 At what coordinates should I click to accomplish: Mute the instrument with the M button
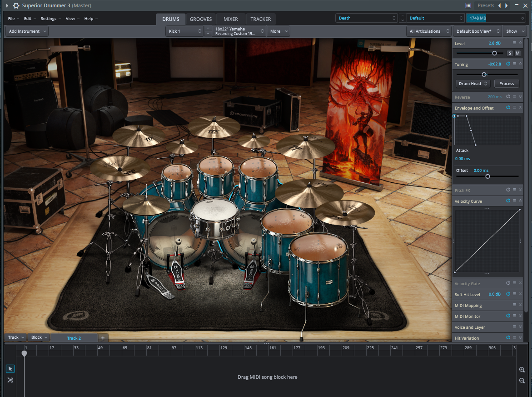pyautogui.click(x=517, y=53)
